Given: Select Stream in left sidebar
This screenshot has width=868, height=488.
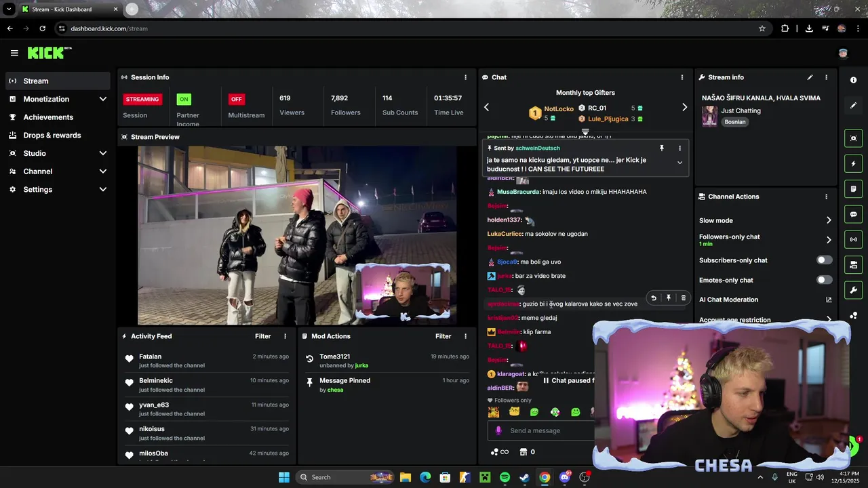Looking at the screenshot, I should click(x=58, y=81).
